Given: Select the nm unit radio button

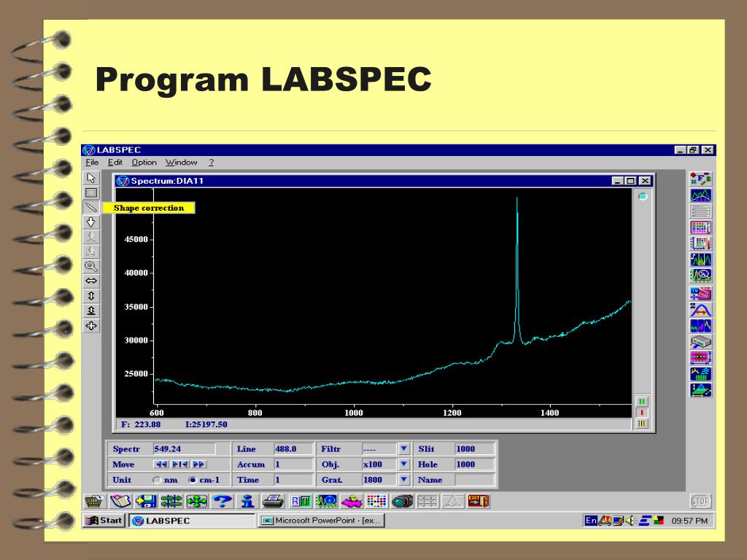Looking at the screenshot, I should pos(157,480).
